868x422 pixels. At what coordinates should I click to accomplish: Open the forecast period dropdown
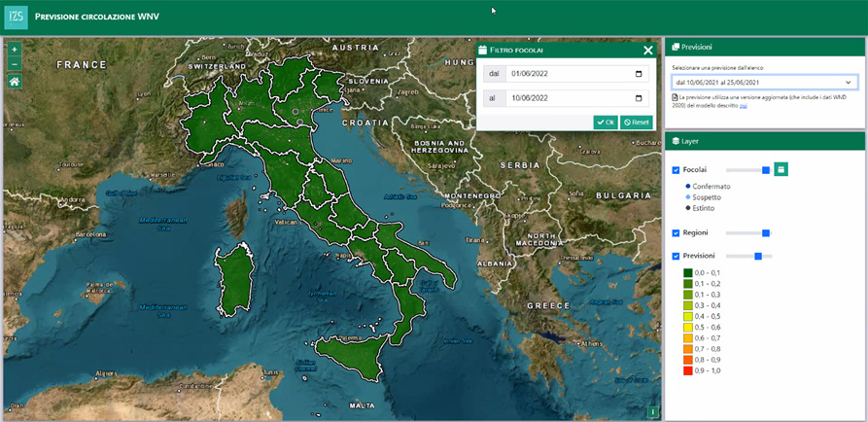[764, 83]
